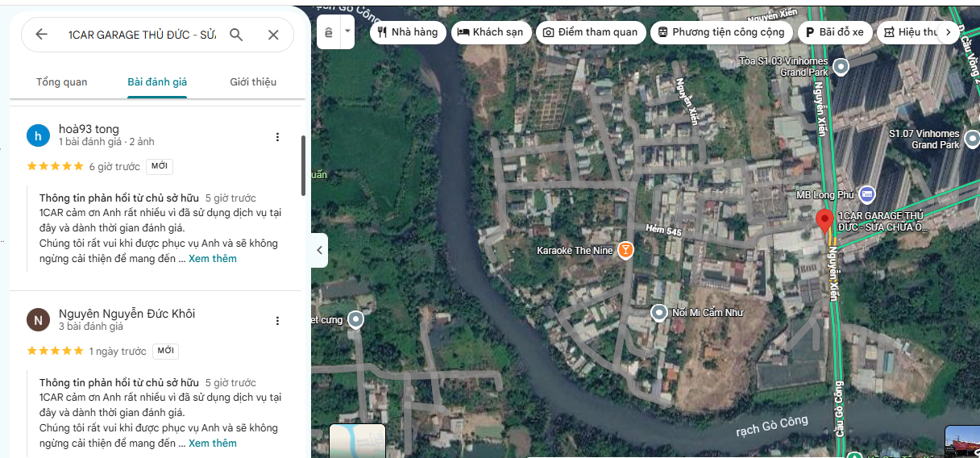
Task: Click the MỚI badge beside 6 giờ trước
Action: [x=160, y=166]
